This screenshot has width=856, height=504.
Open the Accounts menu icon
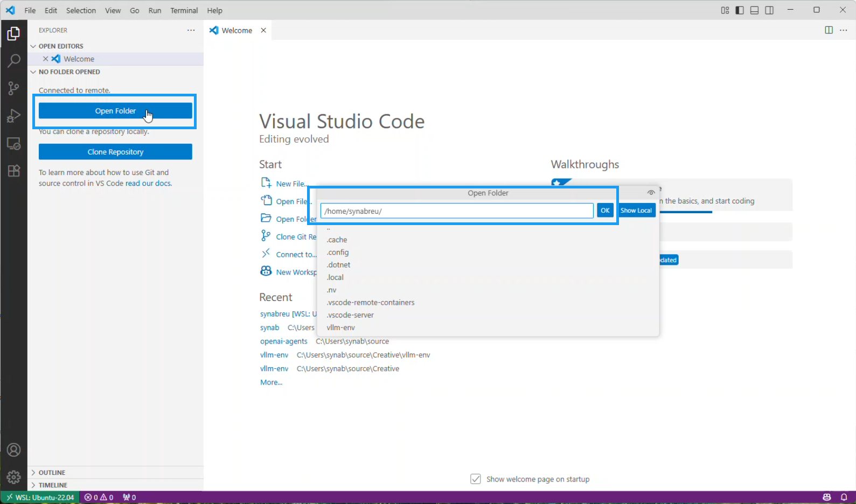pyautogui.click(x=13, y=450)
